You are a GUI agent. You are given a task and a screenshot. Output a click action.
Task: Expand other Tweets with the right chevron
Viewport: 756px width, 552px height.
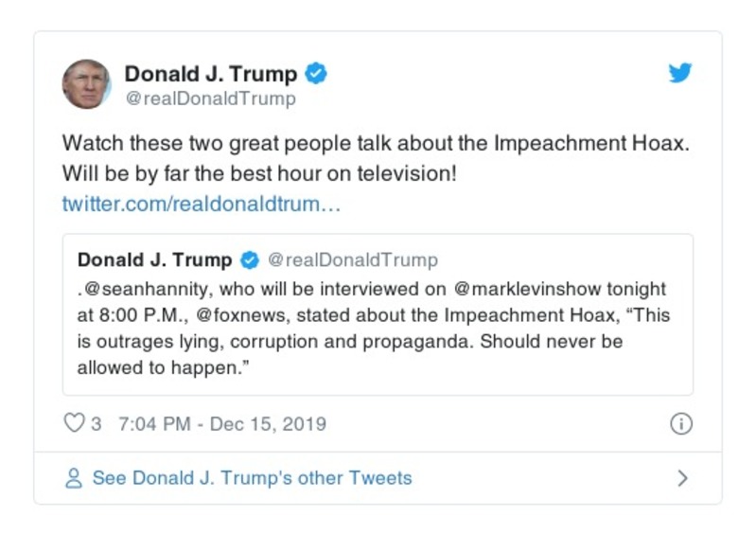682,478
